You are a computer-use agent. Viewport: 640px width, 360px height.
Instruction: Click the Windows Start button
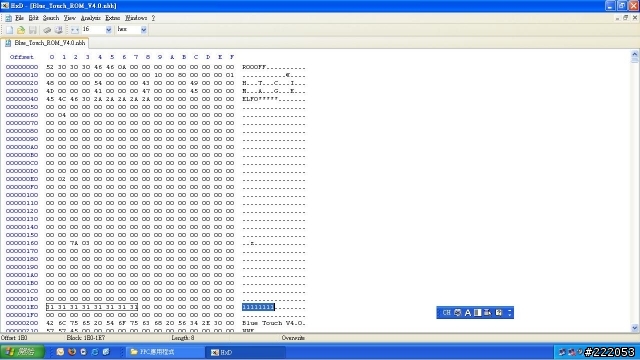point(22,352)
